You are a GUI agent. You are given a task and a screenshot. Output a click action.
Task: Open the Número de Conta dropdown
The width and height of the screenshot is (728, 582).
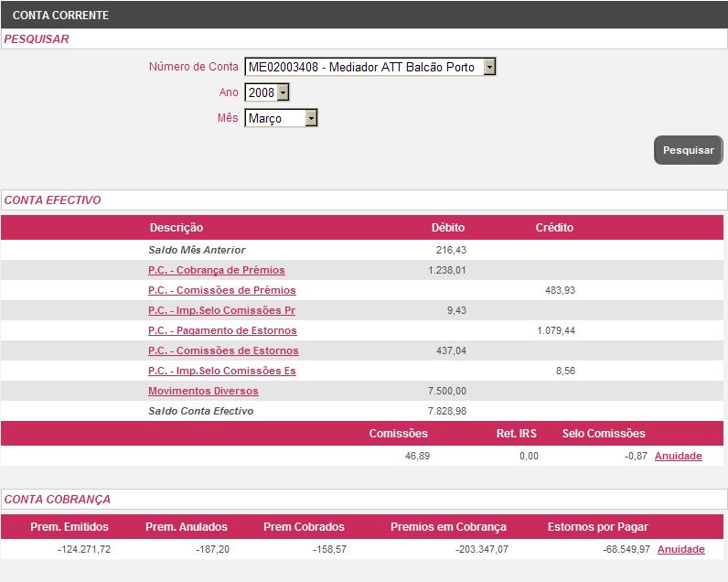489,67
